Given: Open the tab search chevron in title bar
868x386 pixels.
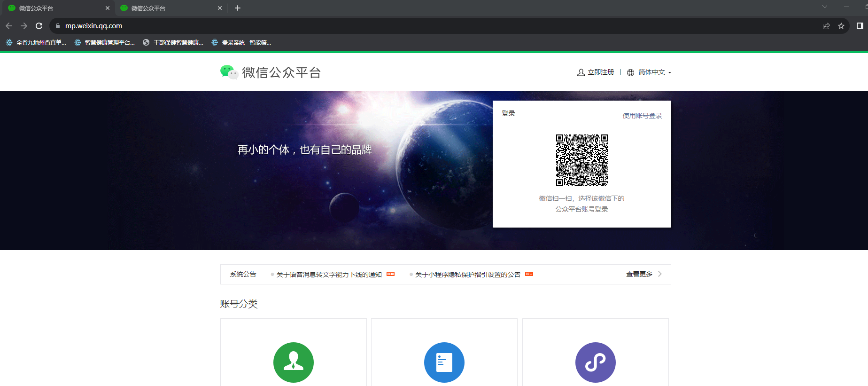Looking at the screenshot, I should 824,7.
